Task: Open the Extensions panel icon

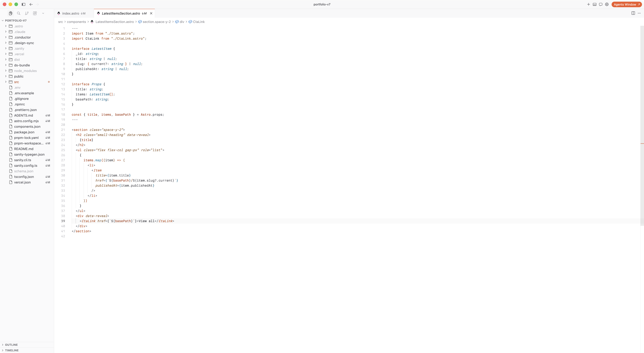Action: 35,13
